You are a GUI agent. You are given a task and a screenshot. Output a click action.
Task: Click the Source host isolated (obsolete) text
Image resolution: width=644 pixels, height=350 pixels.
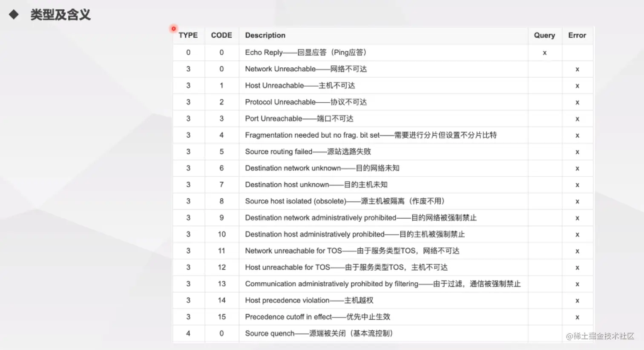(345, 201)
